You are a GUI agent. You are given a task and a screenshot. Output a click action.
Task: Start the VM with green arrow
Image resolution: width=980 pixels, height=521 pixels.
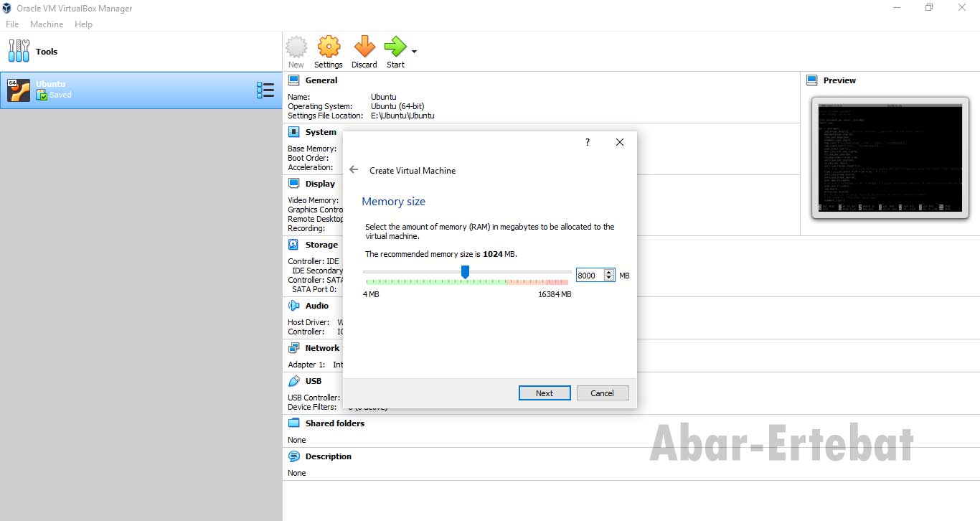395,47
